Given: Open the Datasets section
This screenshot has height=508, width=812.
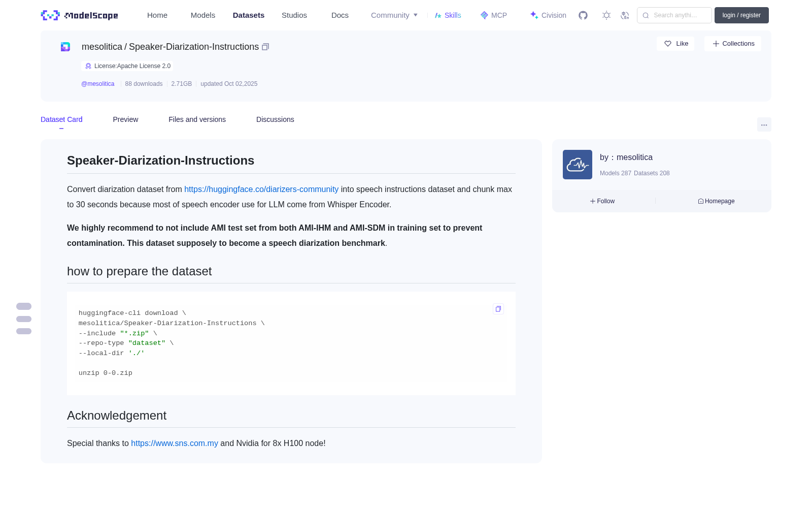Looking at the screenshot, I should 249,15.
